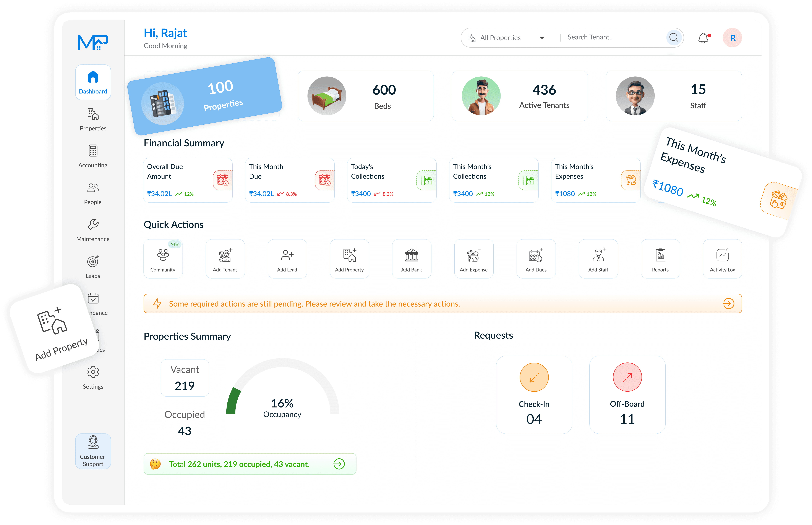Click the MP logo in the sidebar
The image size is (812, 525).
point(93,42)
